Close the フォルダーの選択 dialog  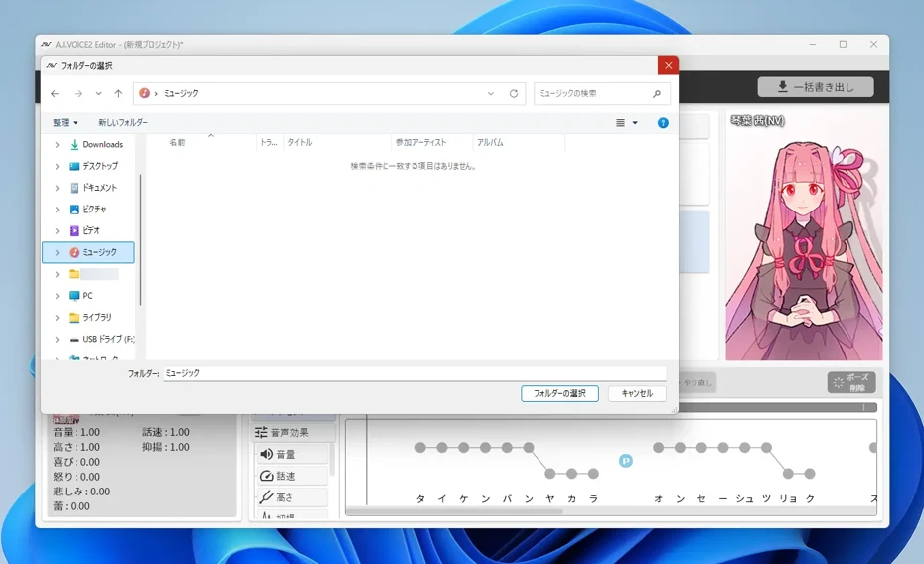668,65
